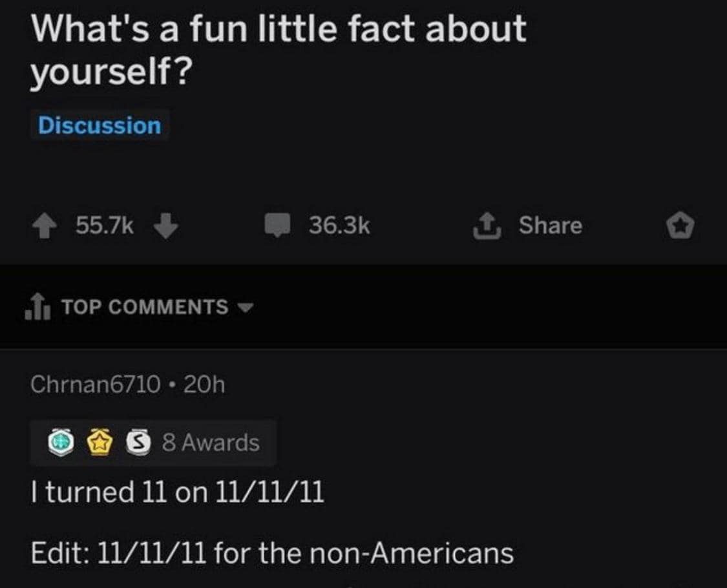Select the sort bars icon beside TOP COMMENTS

pyautogui.click(x=39, y=307)
